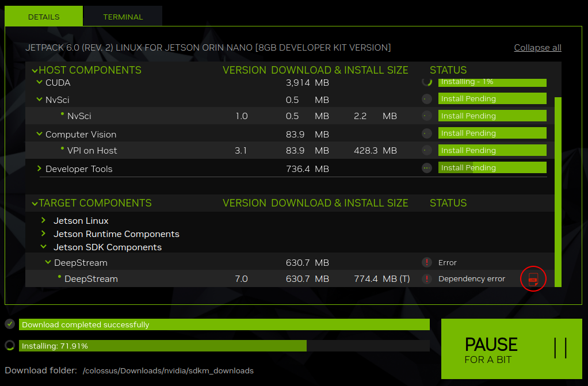Screen dimensions: 588x386
Task: Expand Jetson Runtime Components group
Action: pyautogui.click(x=44, y=234)
